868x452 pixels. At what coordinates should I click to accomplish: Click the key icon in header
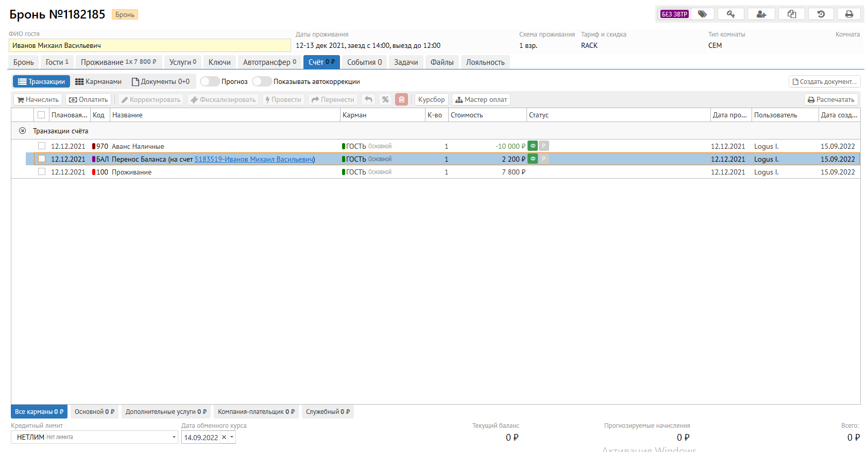(730, 14)
